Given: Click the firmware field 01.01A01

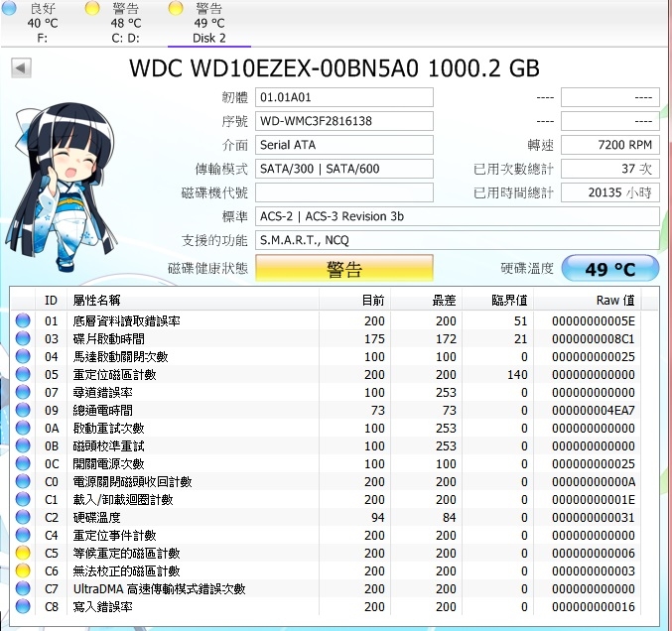Looking at the screenshot, I should coord(344,97).
